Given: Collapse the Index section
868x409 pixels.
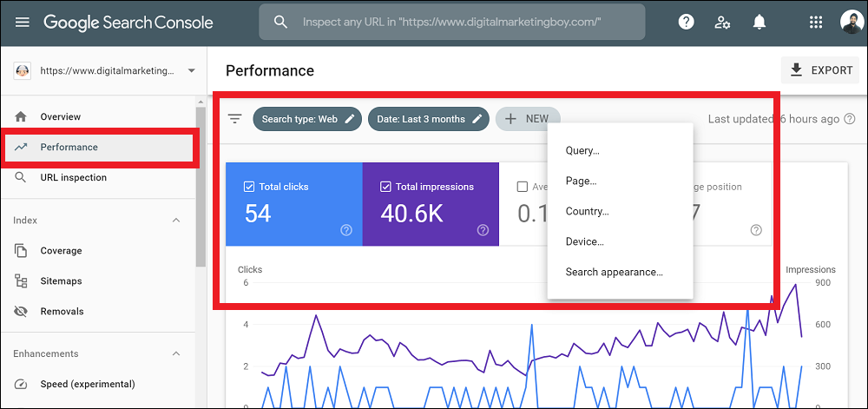Looking at the screenshot, I should 176,221.
